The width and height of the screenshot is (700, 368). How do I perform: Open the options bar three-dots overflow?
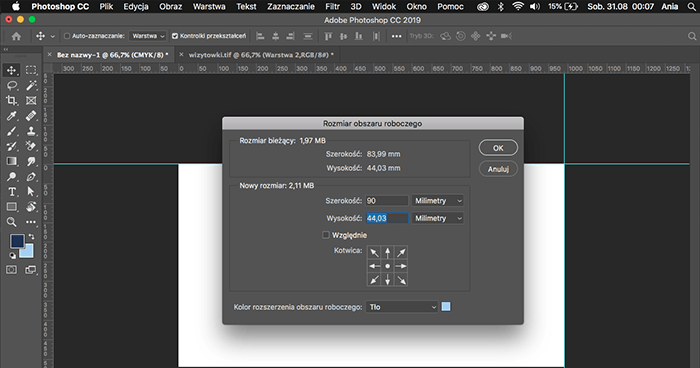point(396,36)
